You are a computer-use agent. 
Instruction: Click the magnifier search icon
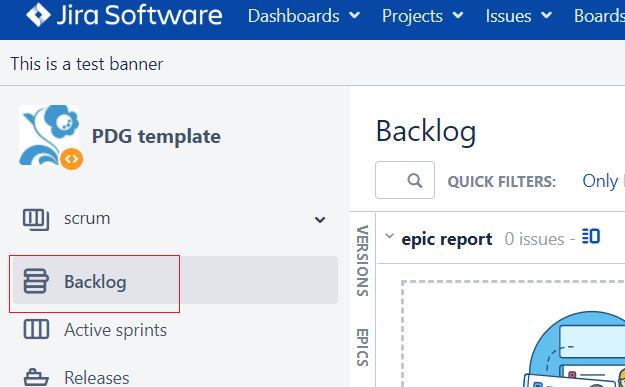coord(415,181)
